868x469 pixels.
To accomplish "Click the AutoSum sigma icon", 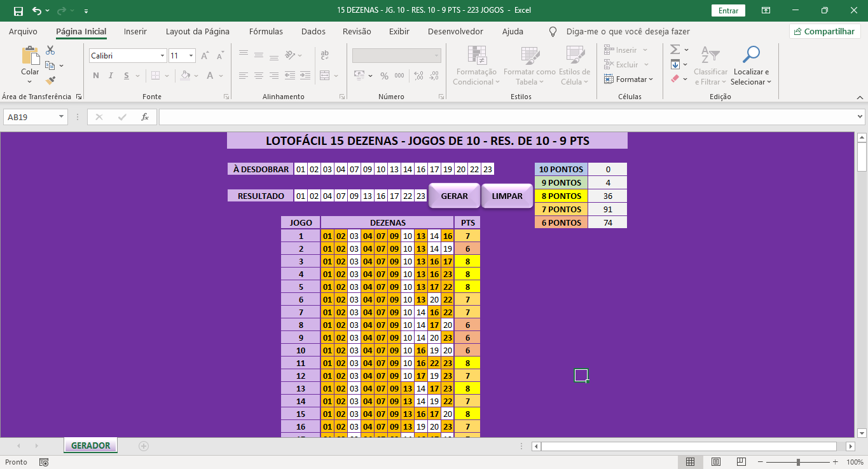I will tap(675, 50).
